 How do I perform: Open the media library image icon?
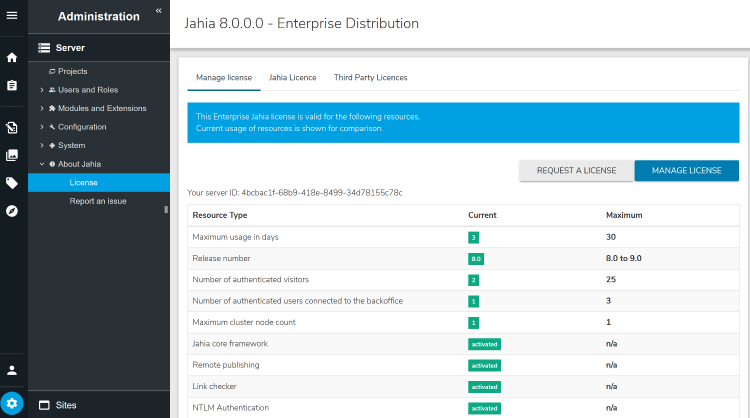12,155
